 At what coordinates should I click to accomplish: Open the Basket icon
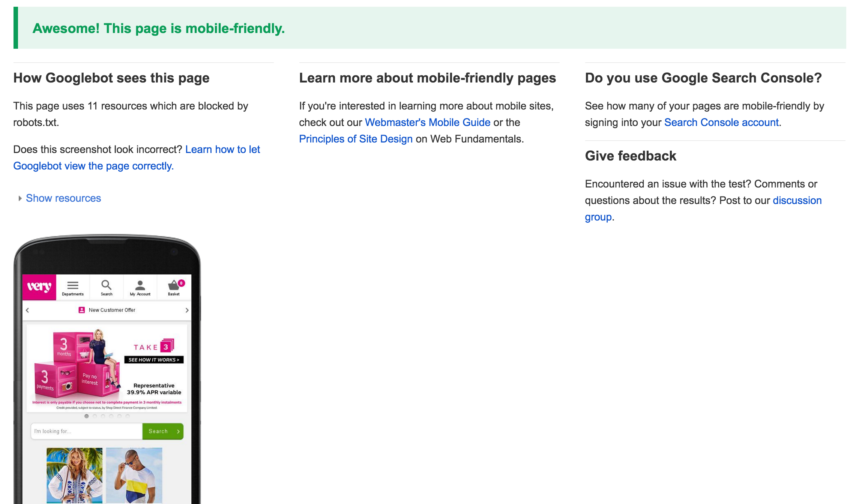click(174, 286)
